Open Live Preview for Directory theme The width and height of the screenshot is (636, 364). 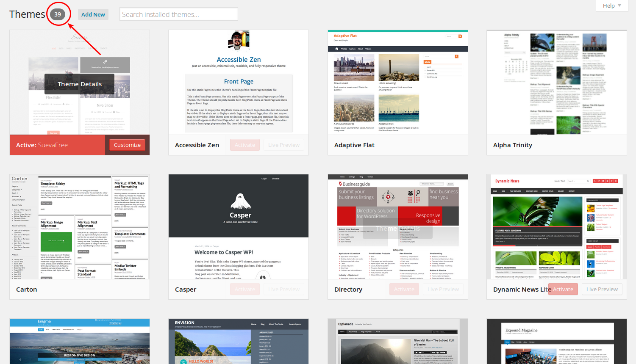[443, 289]
